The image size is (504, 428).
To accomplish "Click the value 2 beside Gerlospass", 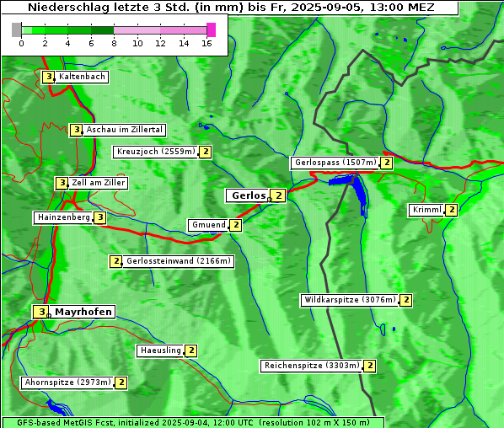I will (386, 163).
